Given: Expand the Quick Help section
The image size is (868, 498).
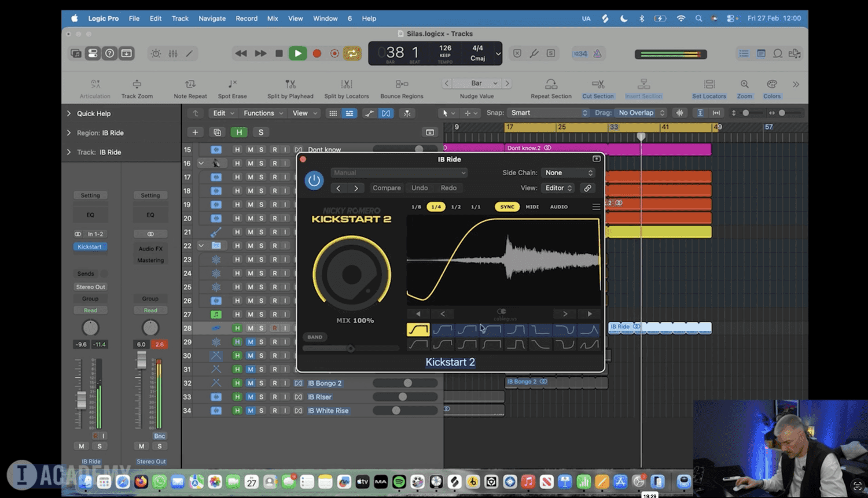Looking at the screenshot, I should 69,113.
